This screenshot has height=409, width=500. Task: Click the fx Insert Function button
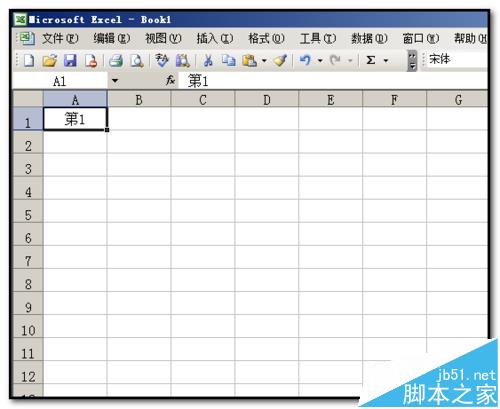click(170, 80)
